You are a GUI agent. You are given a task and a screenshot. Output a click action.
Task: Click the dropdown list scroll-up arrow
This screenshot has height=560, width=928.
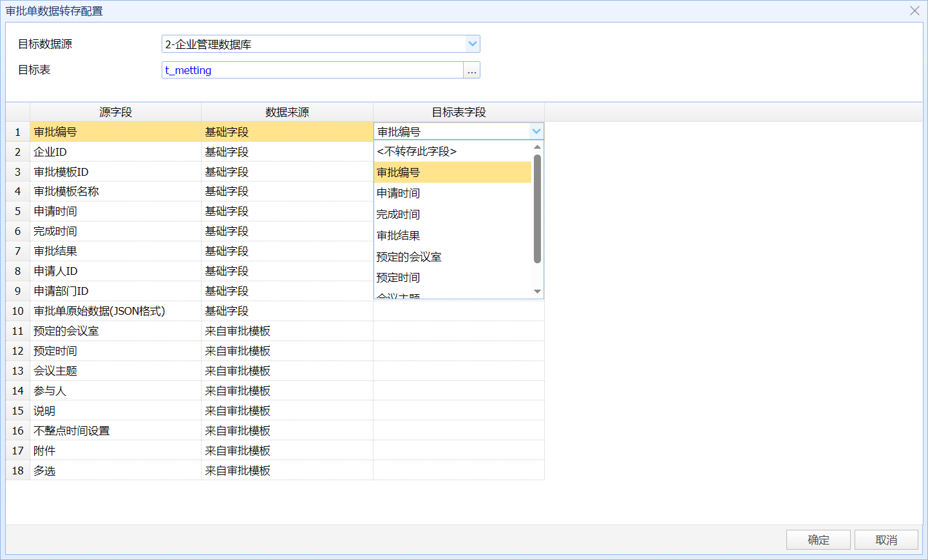pos(537,147)
